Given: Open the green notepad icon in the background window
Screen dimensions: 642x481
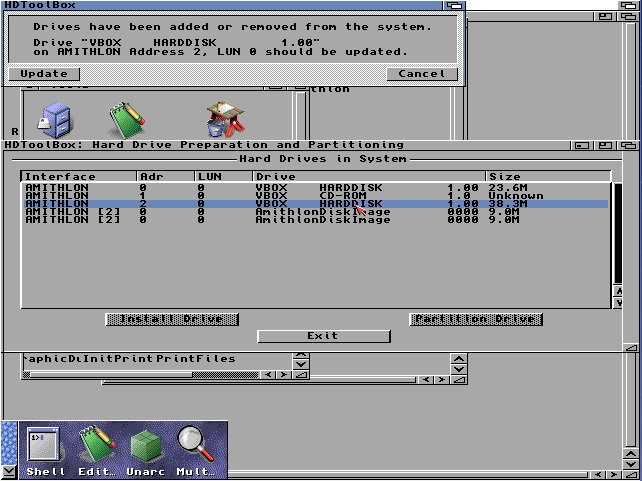Looking at the screenshot, I should [x=127, y=120].
